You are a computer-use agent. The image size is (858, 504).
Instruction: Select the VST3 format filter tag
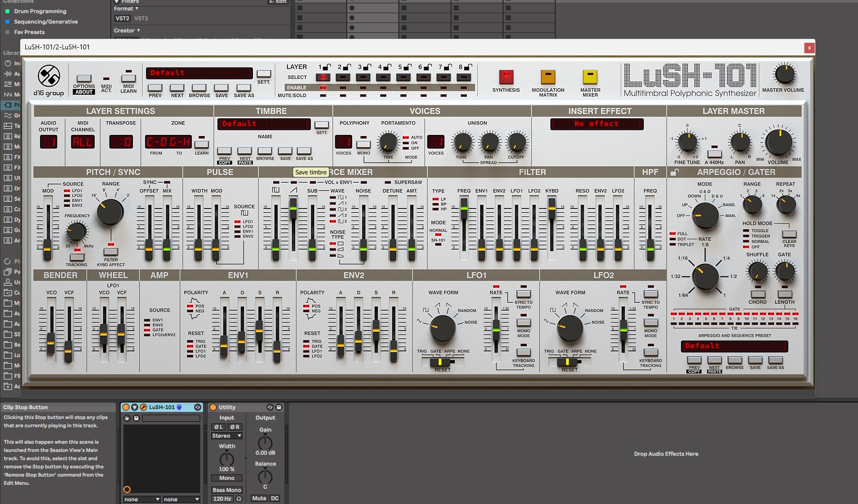141,18
